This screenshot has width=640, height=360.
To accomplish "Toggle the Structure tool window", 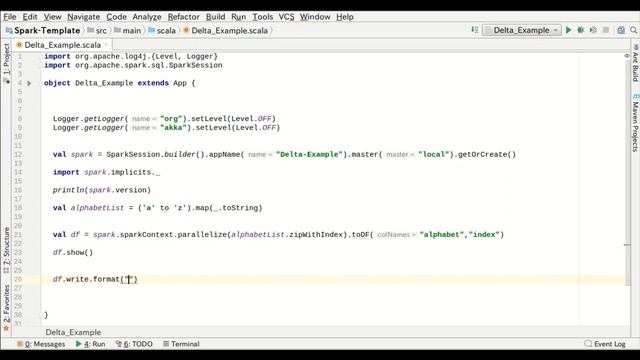I will click(x=6, y=250).
